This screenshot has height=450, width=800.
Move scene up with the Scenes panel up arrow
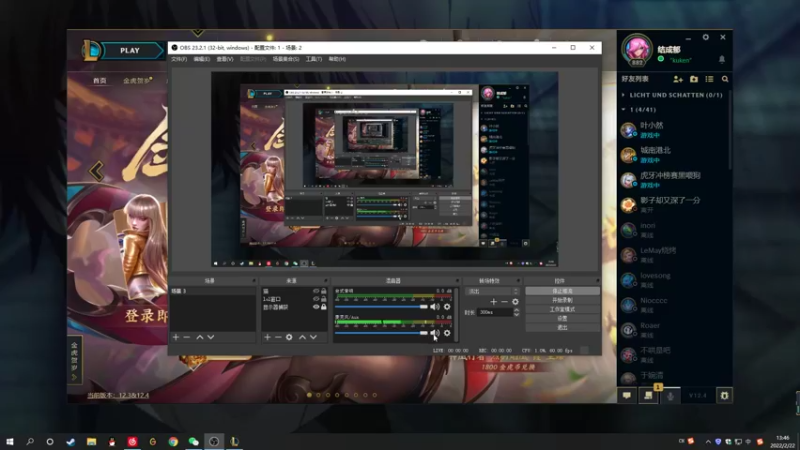coord(199,337)
